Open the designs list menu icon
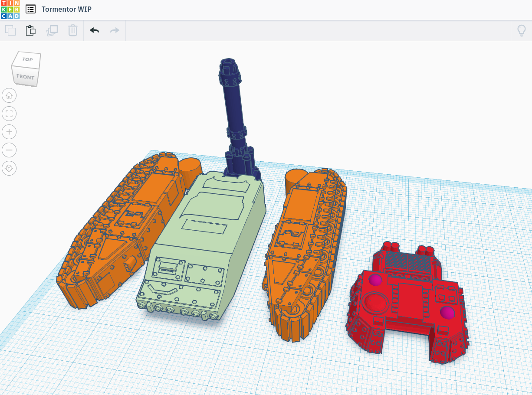The width and height of the screenshot is (532, 395). click(x=30, y=9)
